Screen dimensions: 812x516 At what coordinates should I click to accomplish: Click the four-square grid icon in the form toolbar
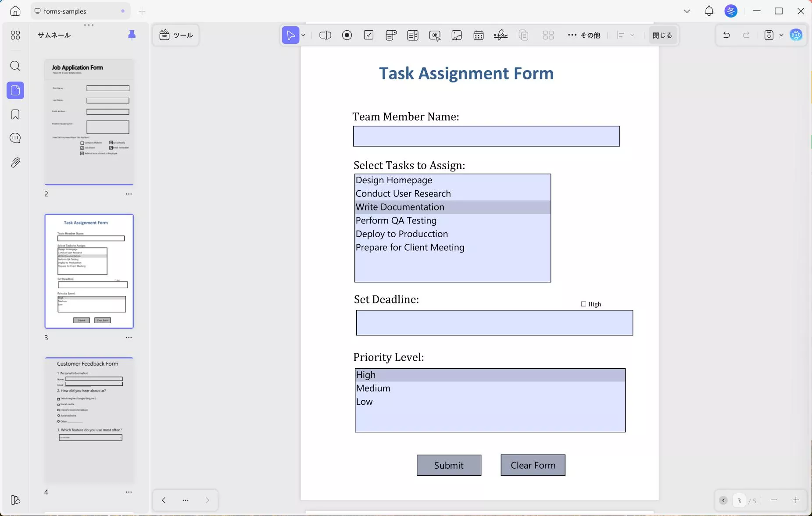[x=548, y=35]
